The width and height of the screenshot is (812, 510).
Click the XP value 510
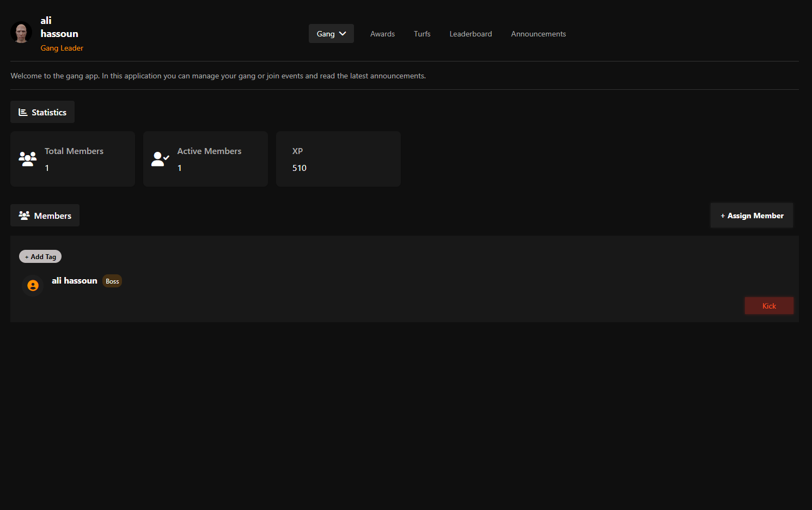click(x=300, y=168)
